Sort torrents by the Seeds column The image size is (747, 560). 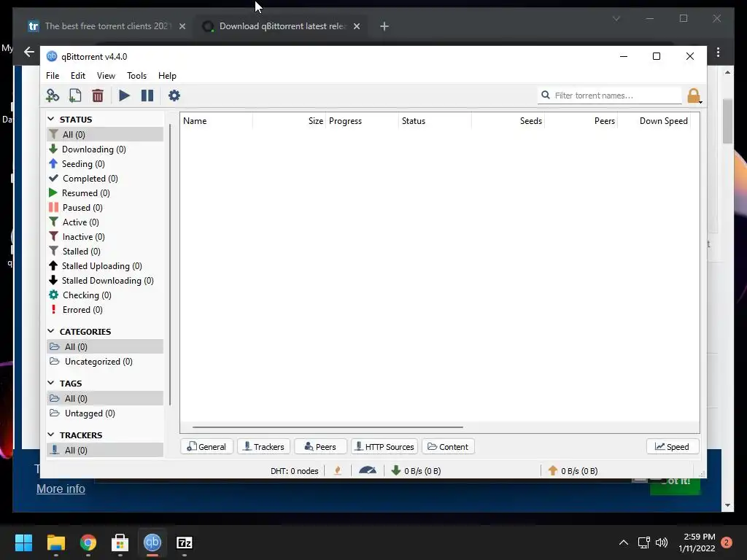click(x=508, y=121)
